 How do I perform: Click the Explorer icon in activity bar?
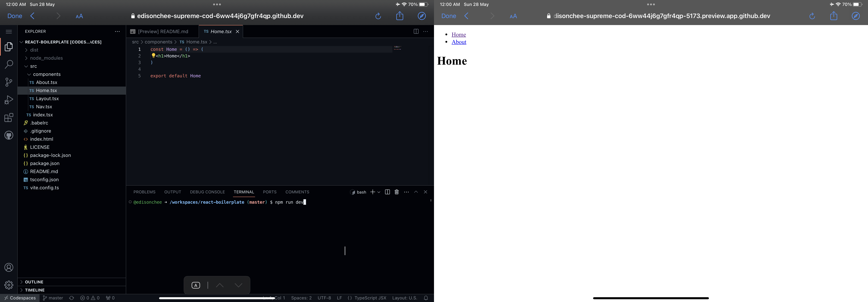click(x=8, y=46)
